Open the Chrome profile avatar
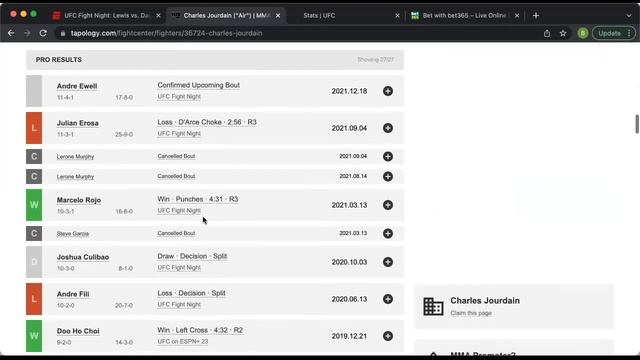 click(583, 33)
